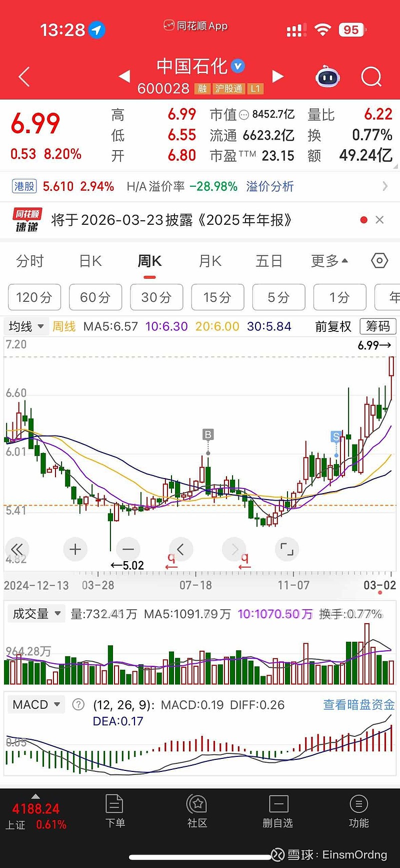The width and height of the screenshot is (400, 868).
Task: Open the 溢价分析 link
Action: coord(269,187)
